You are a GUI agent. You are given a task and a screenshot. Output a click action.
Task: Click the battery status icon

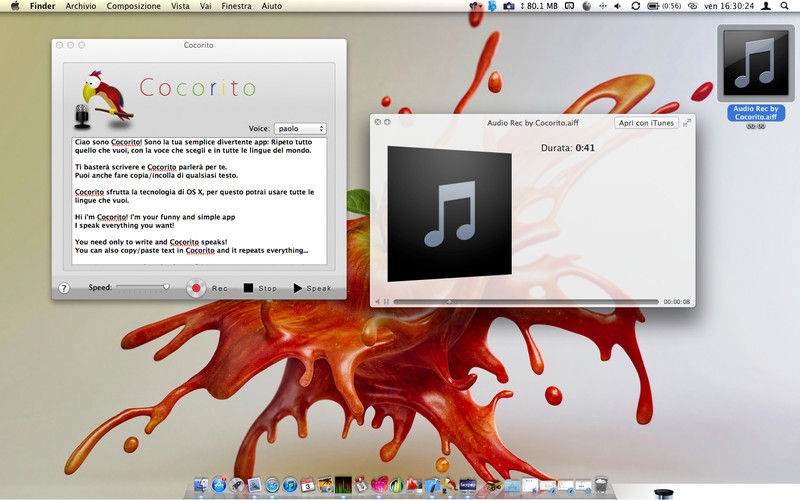click(x=653, y=6)
